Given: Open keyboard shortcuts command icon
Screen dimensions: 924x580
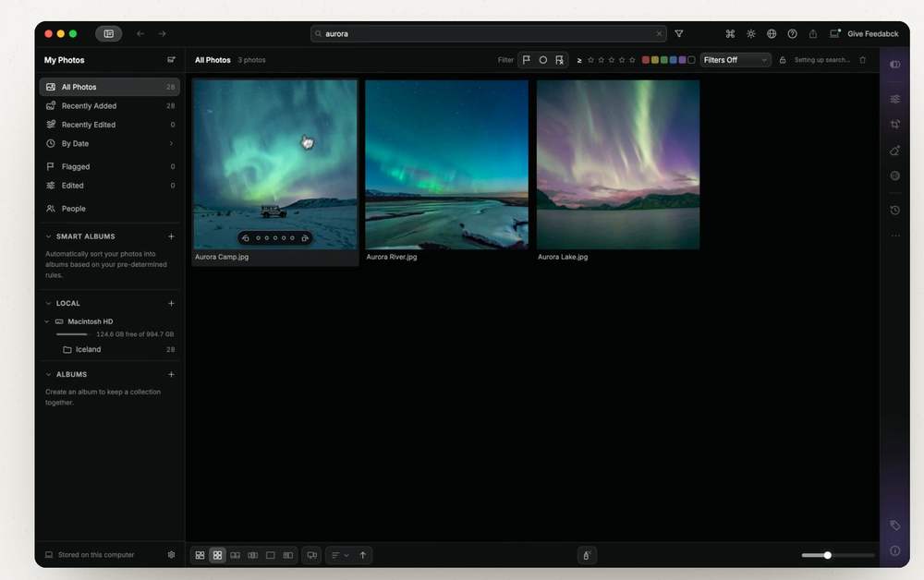Looking at the screenshot, I should click(x=730, y=34).
